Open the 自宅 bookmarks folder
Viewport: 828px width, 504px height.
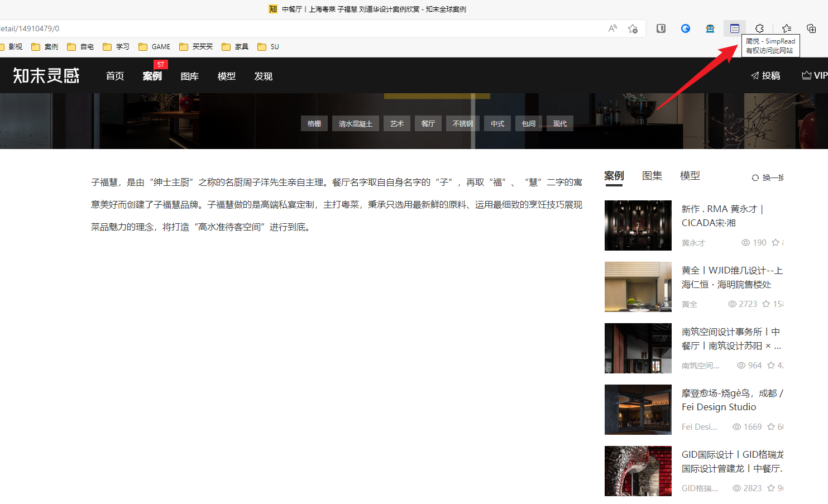click(80, 47)
